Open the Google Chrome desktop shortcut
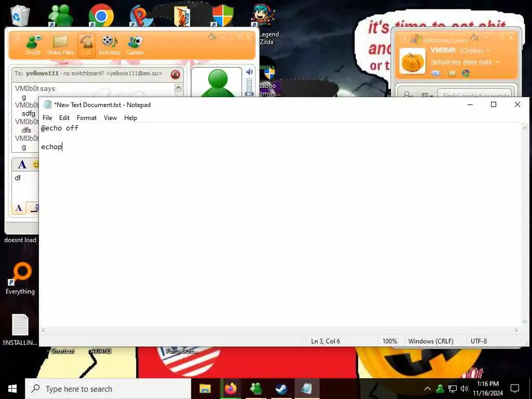This screenshot has width=532, height=399. [x=101, y=15]
